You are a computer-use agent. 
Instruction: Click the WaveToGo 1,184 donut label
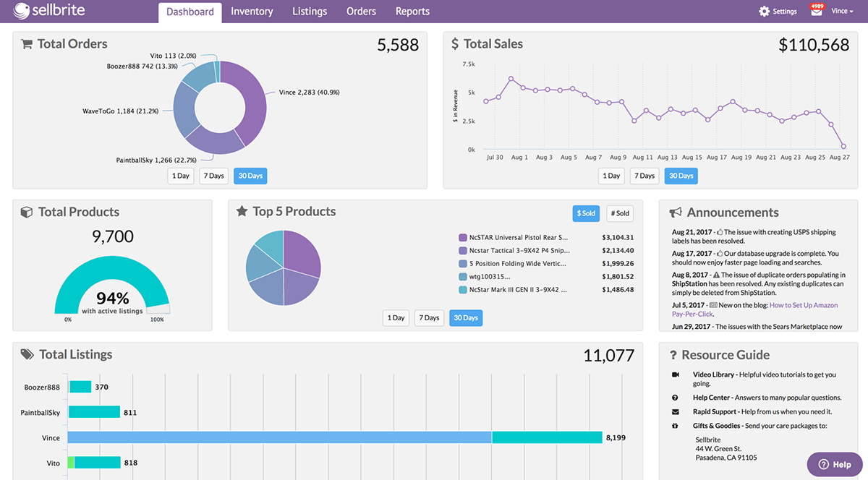tap(120, 111)
